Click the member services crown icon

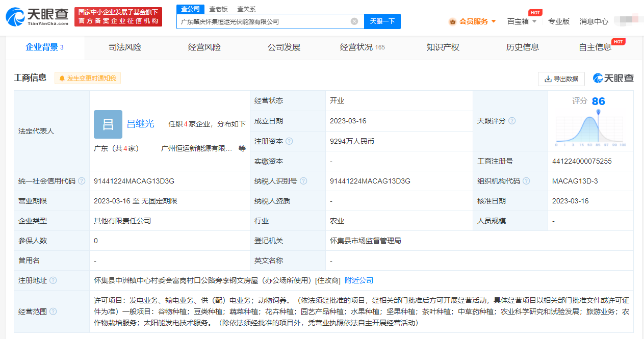pos(452,21)
